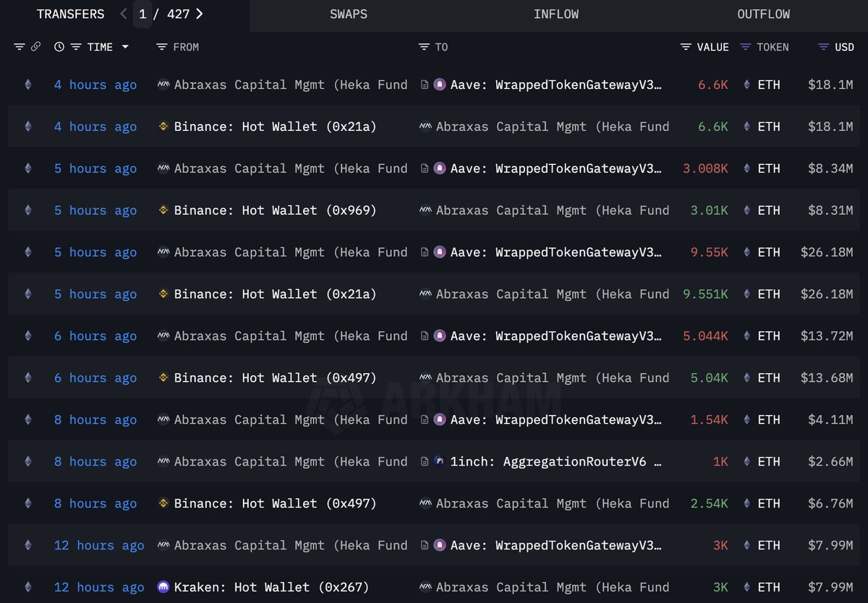Click the '8 hours ago' link in the $4.11M row

tap(95, 419)
